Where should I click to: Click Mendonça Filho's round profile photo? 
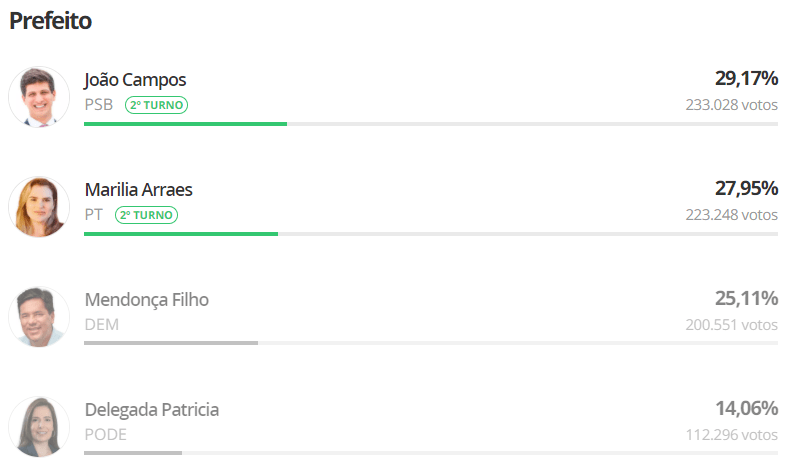pos(39,317)
